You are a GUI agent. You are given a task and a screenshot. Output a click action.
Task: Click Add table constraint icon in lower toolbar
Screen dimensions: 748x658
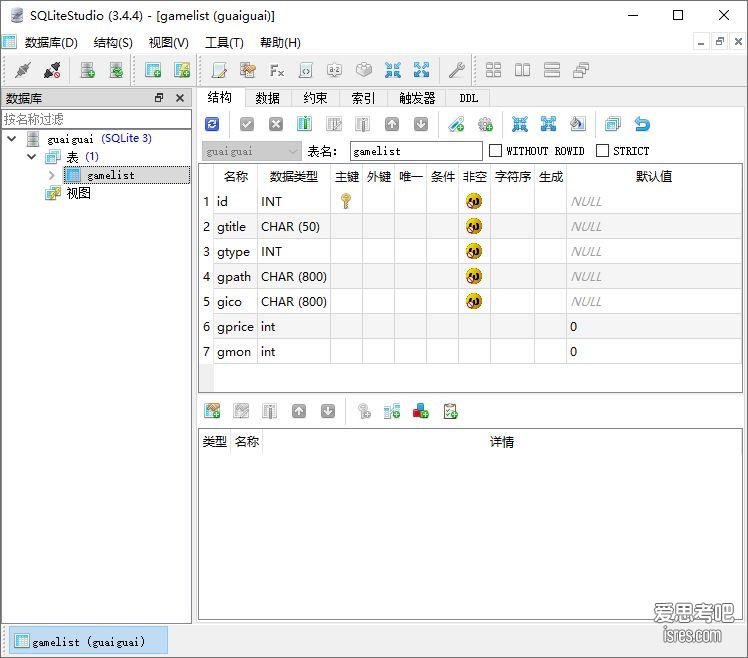point(212,411)
